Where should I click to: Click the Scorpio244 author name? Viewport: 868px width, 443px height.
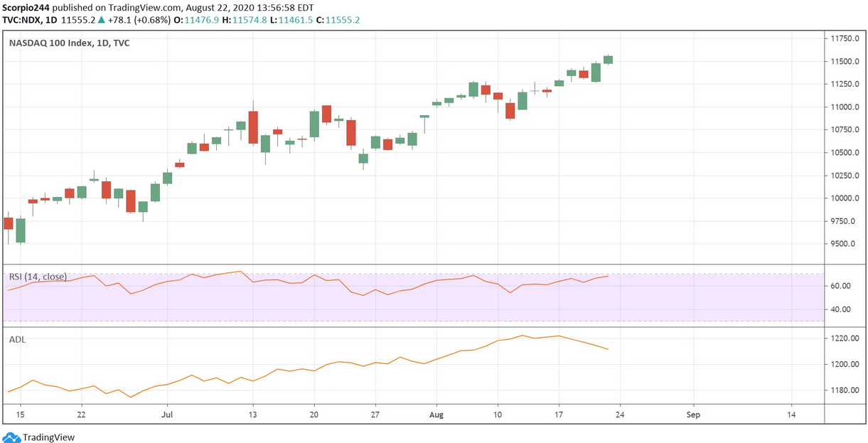tap(26, 7)
